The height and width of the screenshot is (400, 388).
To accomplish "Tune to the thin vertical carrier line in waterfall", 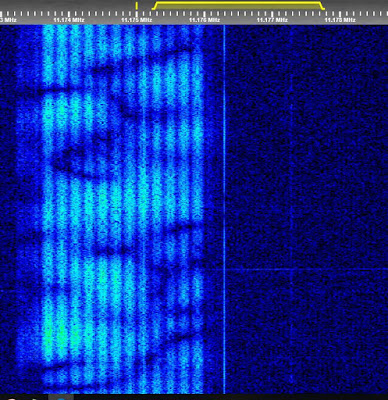I will (224, 210).
